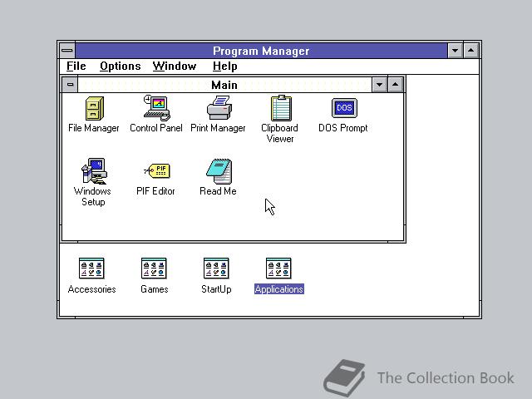The width and height of the screenshot is (532, 399).
Task: Click the Program Manager title bar
Action: (x=261, y=51)
